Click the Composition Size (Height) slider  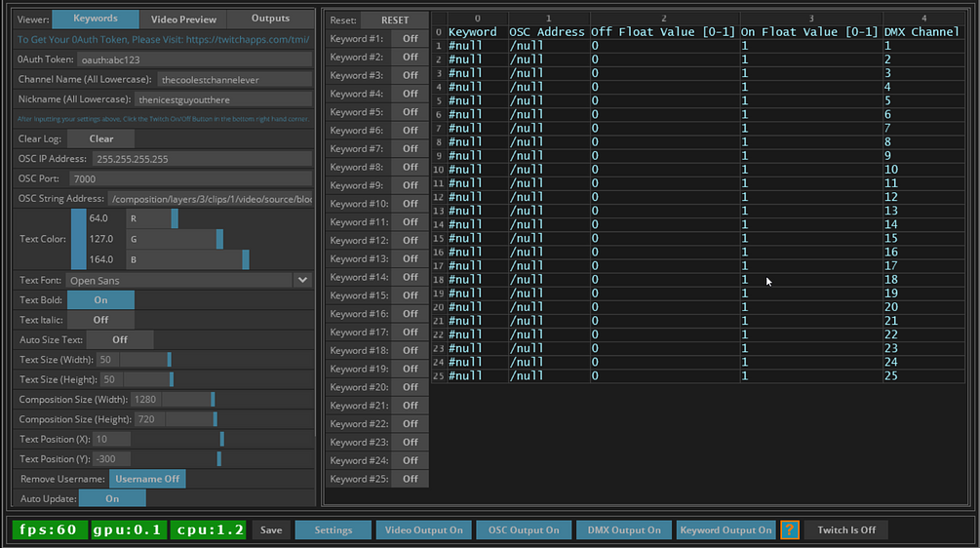(x=239, y=419)
